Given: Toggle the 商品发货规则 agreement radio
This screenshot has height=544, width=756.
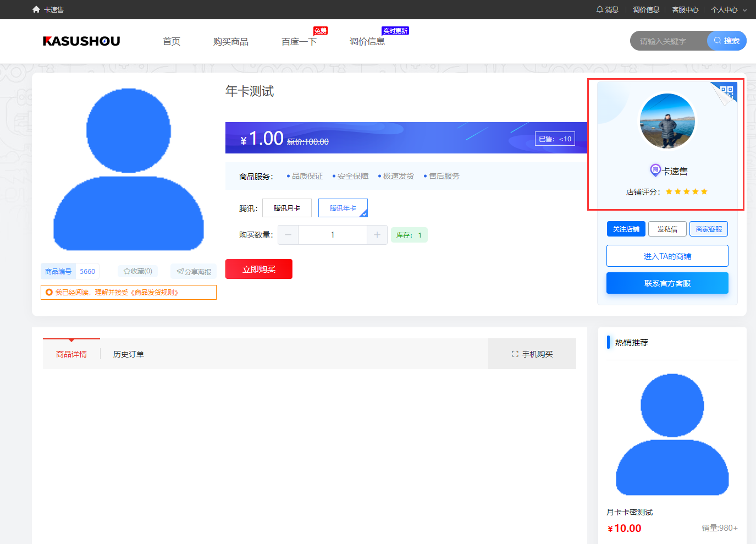Looking at the screenshot, I should point(49,292).
